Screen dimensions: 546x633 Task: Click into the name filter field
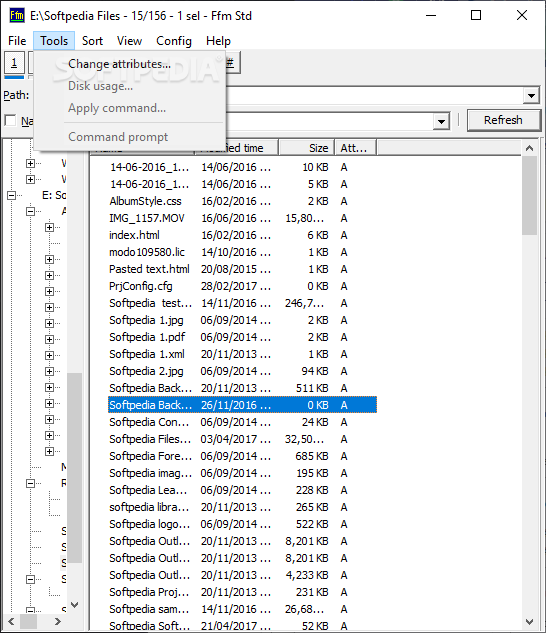pos(329,121)
